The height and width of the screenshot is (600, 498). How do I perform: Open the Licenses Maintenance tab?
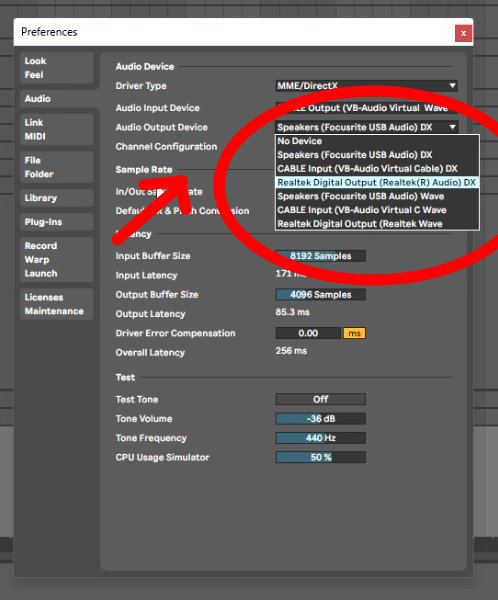[x=57, y=304]
